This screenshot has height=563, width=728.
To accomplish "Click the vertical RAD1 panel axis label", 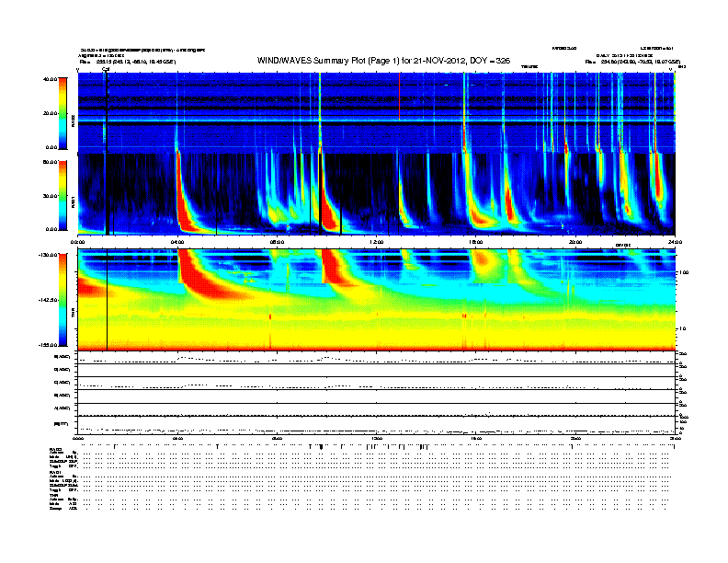I will coord(73,202).
